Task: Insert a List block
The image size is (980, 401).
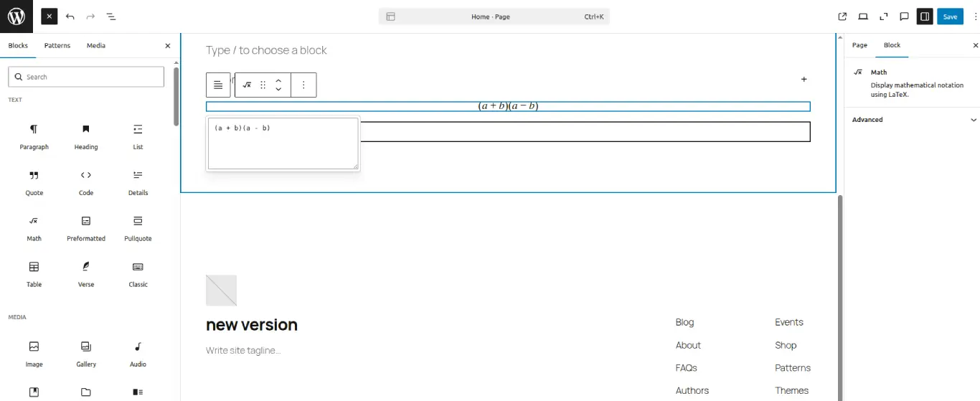Action: tap(138, 137)
